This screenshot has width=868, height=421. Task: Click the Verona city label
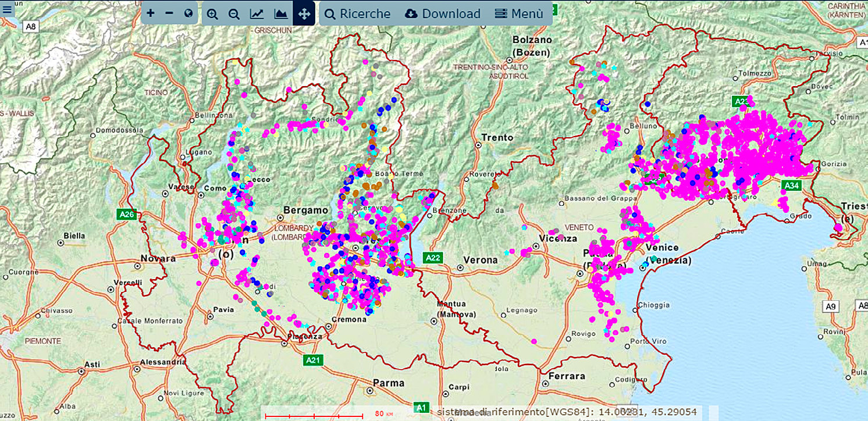(480, 259)
